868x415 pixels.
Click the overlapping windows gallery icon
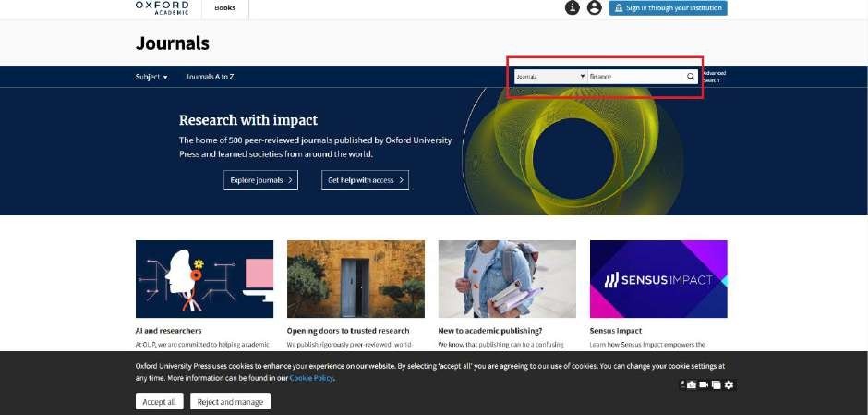(x=717, y=384)
